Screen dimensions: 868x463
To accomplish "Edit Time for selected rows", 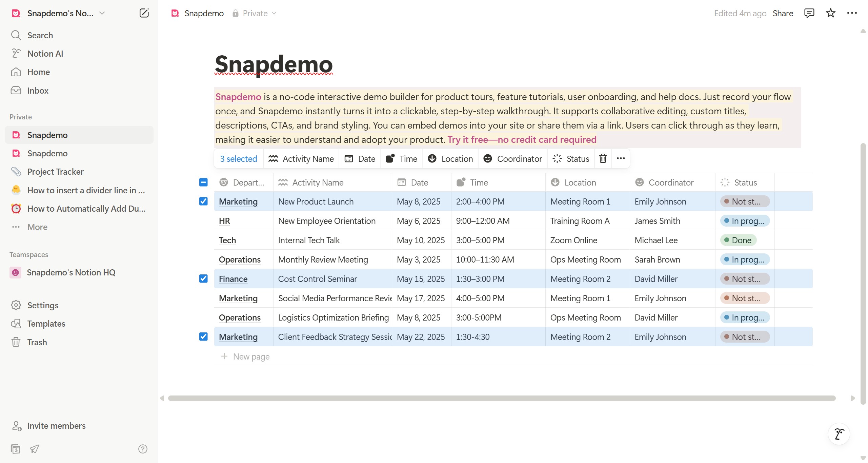I will click(401, 158).
